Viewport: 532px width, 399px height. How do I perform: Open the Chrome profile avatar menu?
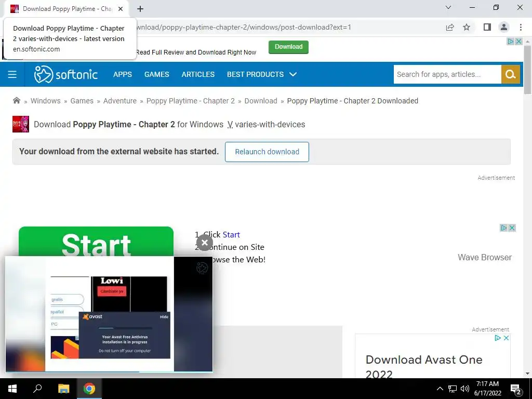coord(504,27)
